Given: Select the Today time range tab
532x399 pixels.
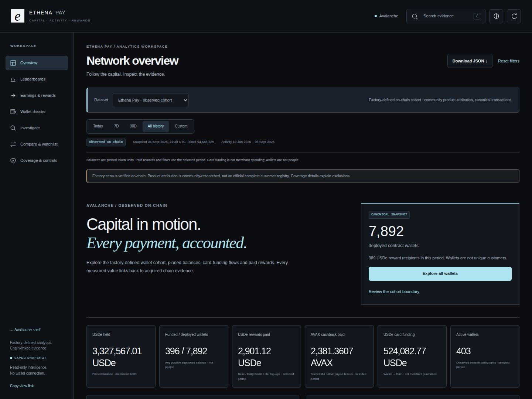Looking at the screenshot, I should (98, 126).
